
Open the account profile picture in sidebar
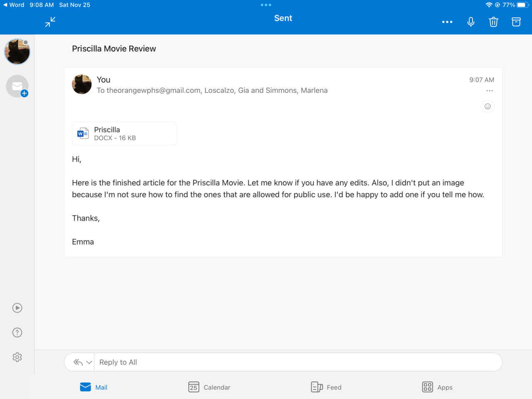pos(17,52)
